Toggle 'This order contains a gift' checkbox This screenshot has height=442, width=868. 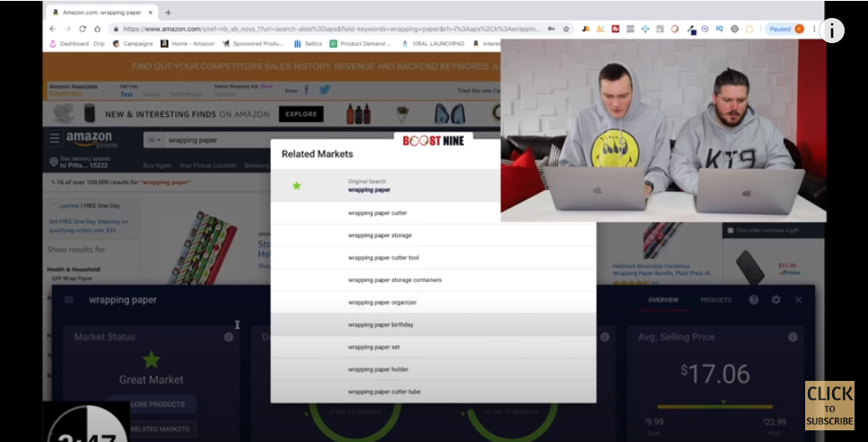tap(730, 230)
